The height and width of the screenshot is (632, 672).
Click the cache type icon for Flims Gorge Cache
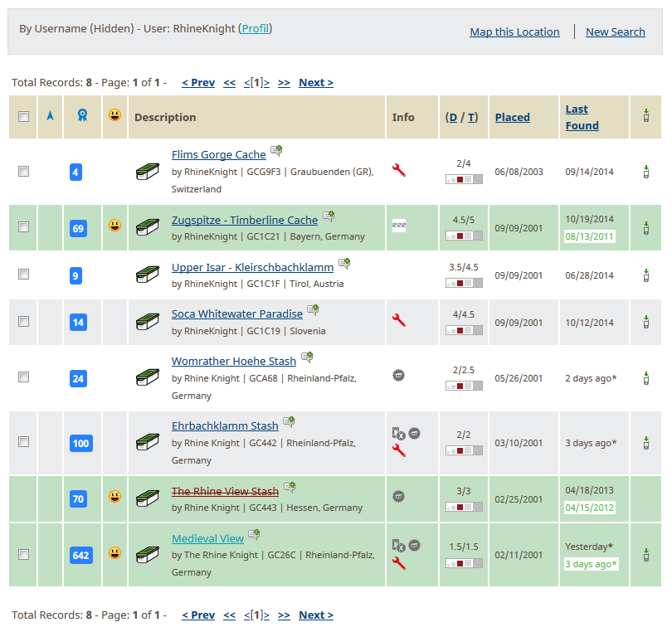(x=148, y=172)
